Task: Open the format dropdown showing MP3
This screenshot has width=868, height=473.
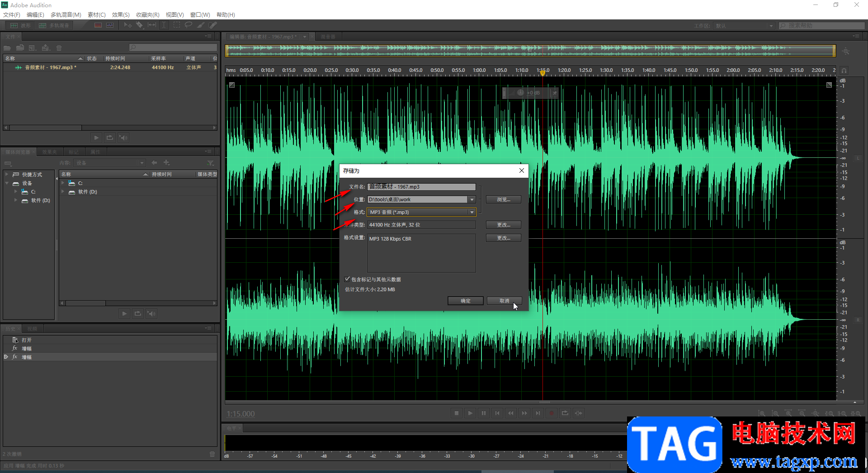Action: pos(472,212)
